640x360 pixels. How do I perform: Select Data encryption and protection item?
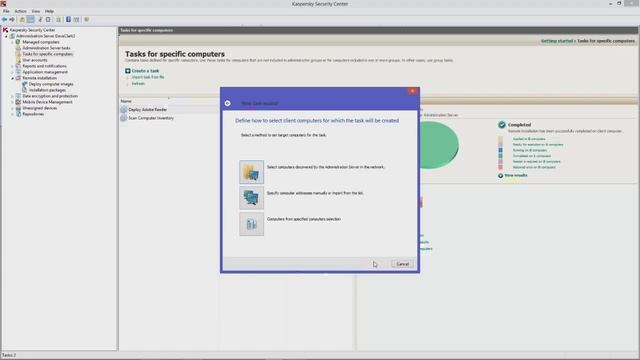(x=50, y=96)
